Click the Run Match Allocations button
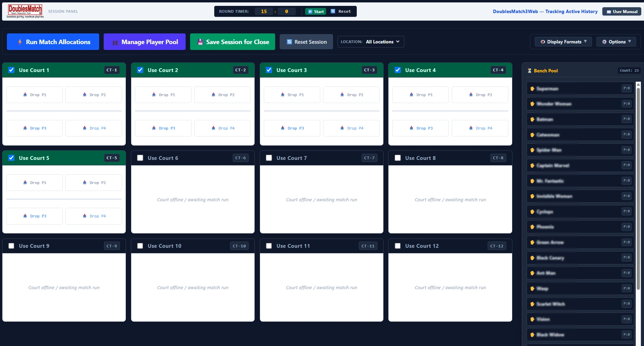 point(53,42)
